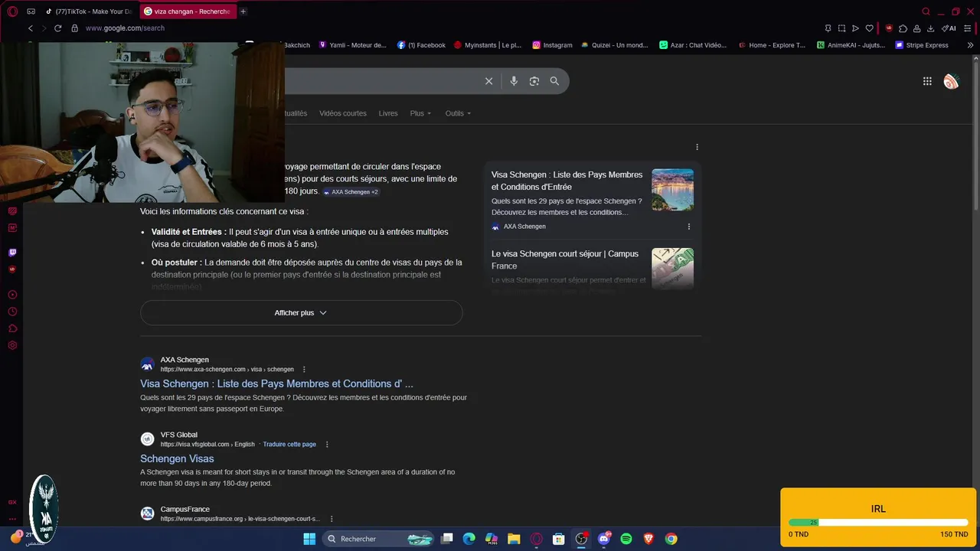Open the Azar Chat Vidéo bookmark
Screen dimensions: 980x551
(693, 45)
